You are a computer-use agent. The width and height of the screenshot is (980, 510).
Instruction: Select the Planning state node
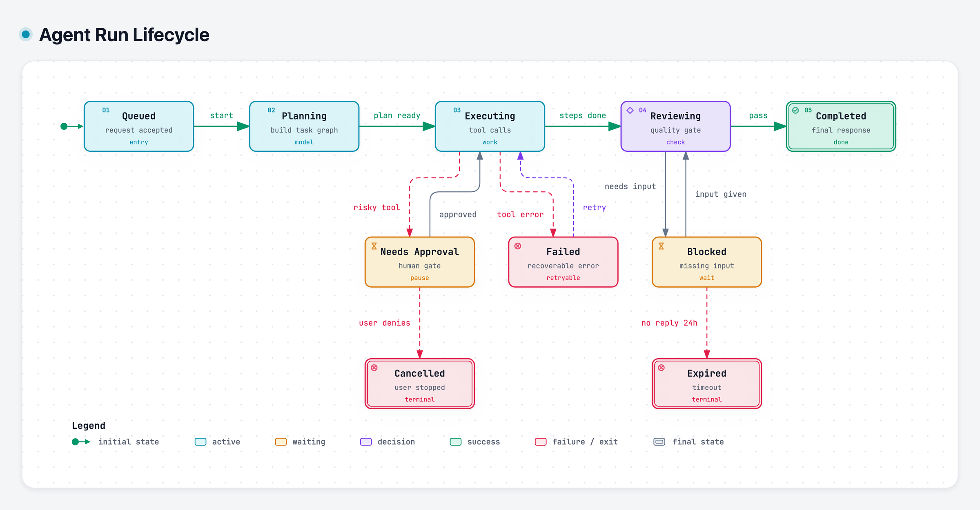pyautogui.click(x=304, y=126)
